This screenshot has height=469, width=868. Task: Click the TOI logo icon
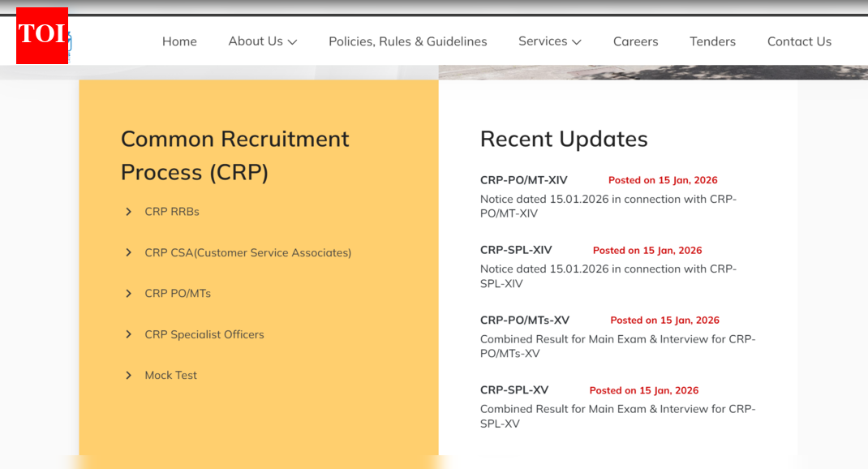(x=41, y=35)
